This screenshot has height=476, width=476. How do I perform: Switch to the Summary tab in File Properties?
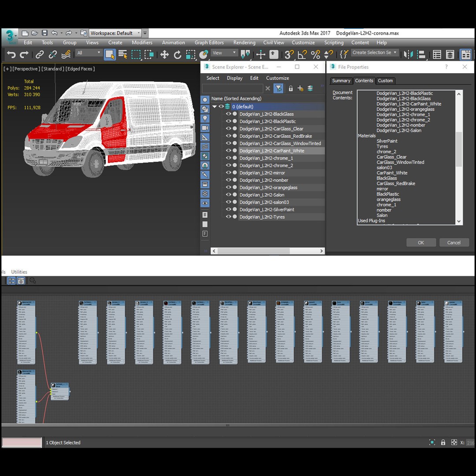[x=341, y=81]
